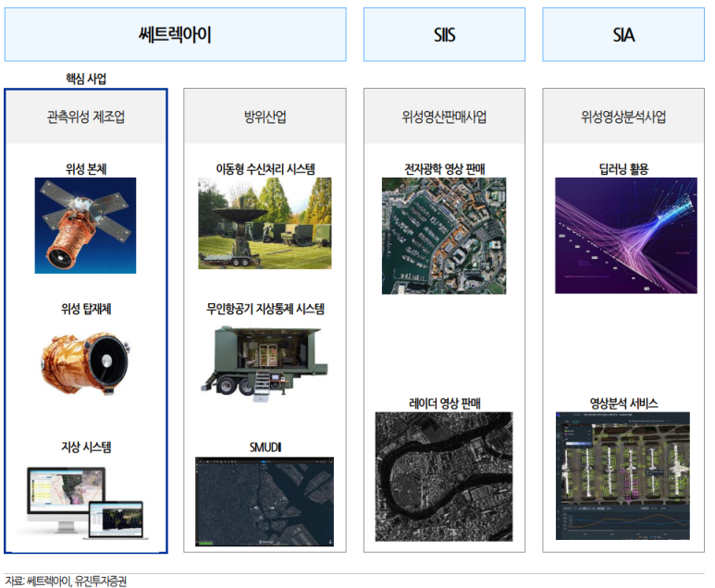Screen dimensions: 715x588
Task: Select the 지상 시스템 label
Action: click(86, 447)
